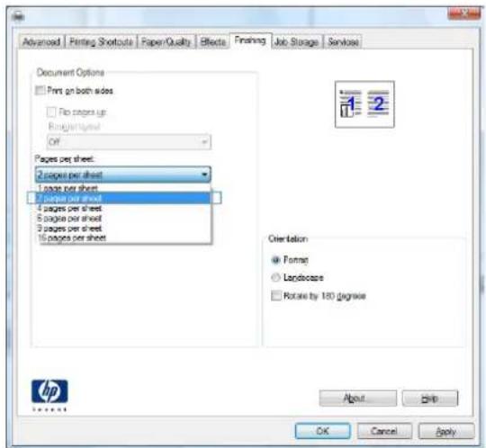Click the Apply button
The image size is (486, 448).
(446, 431)
